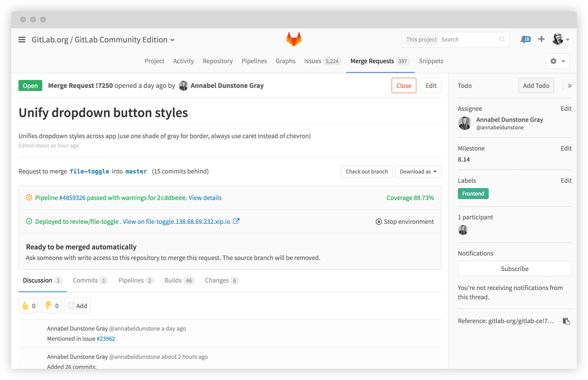Open the Snippets tab
Viewport: 588px width, 380px height.
coord(431,61)
